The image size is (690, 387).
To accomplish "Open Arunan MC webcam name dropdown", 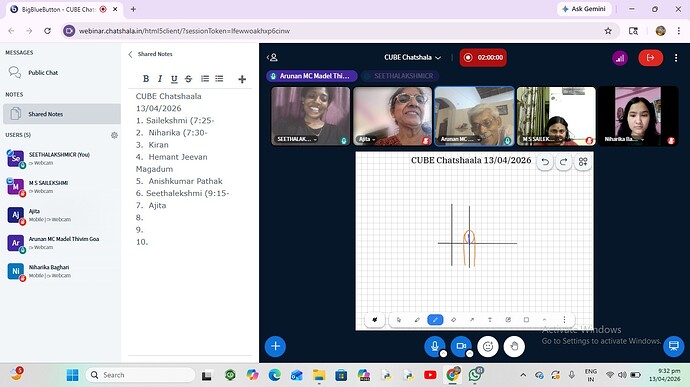I will (460, 139).
